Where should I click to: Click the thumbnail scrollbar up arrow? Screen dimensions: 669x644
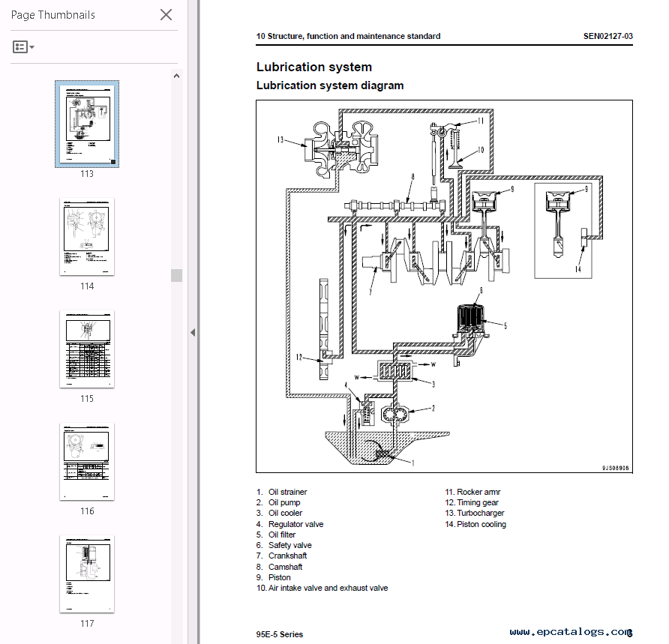(x=177, y=76)
